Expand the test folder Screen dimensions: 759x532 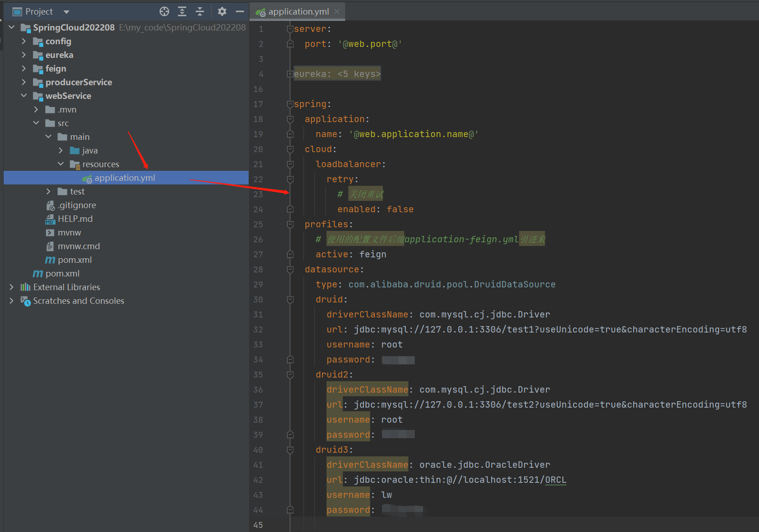(x=49, y=191)
